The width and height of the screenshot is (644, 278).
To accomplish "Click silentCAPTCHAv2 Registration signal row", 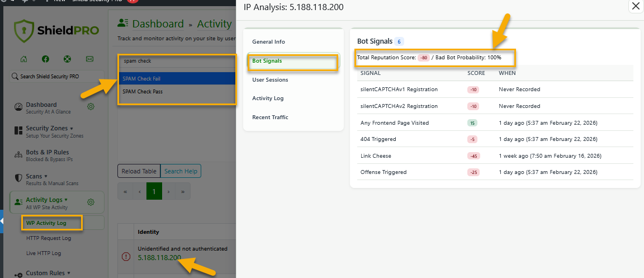I will click(495, 106).
